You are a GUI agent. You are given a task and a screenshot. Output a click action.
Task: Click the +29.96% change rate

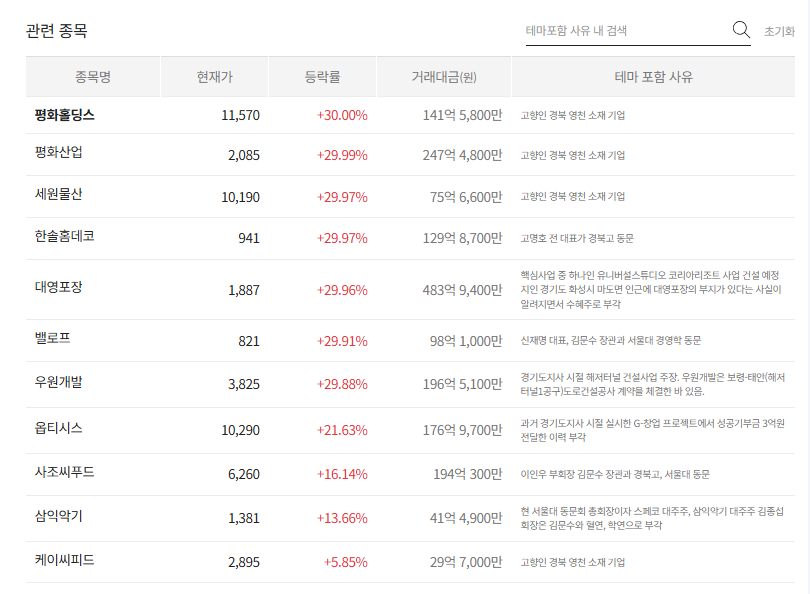(x=342, y=290)
